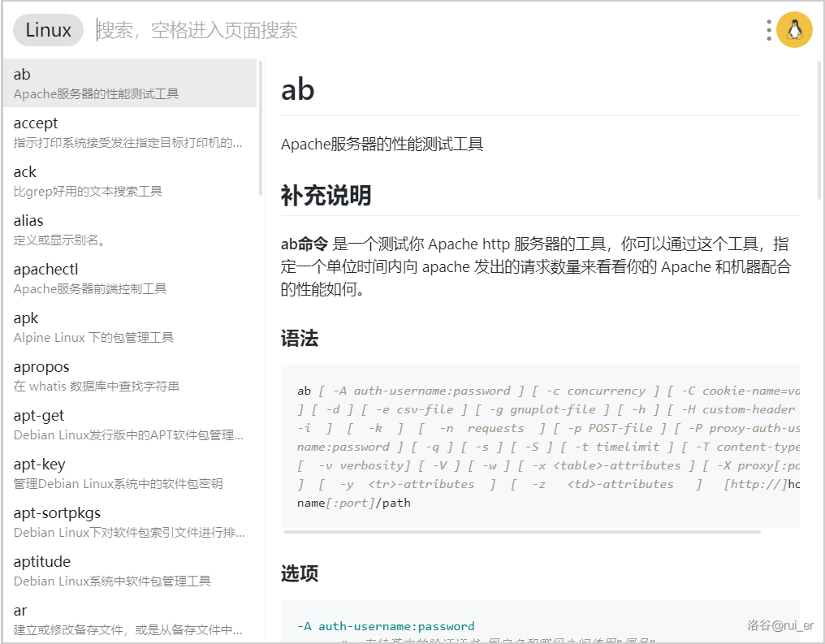Open the apt-sortpkgs command entry
Screen dimensions: 825x644
click(130, 521)
